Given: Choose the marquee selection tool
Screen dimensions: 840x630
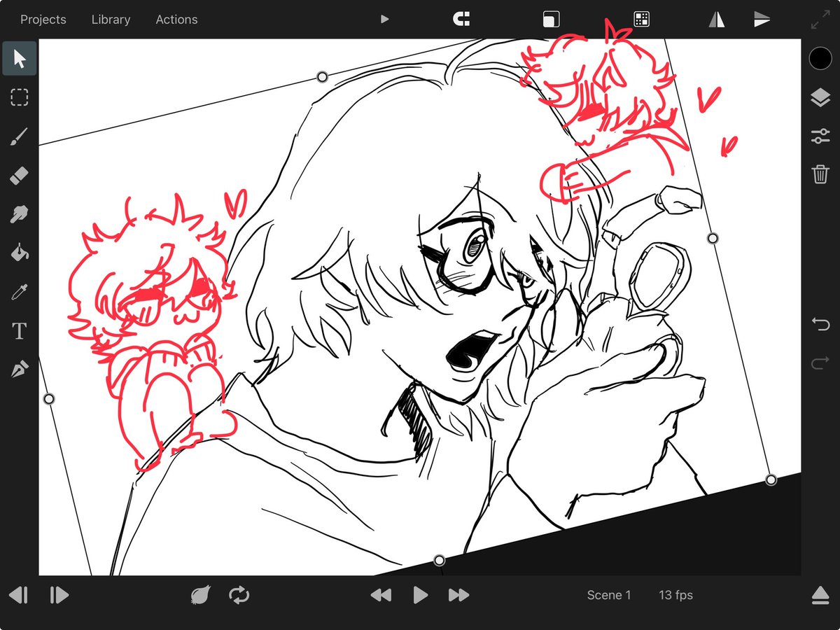Looking at the screenshot, I should click(x=20, y=97).
